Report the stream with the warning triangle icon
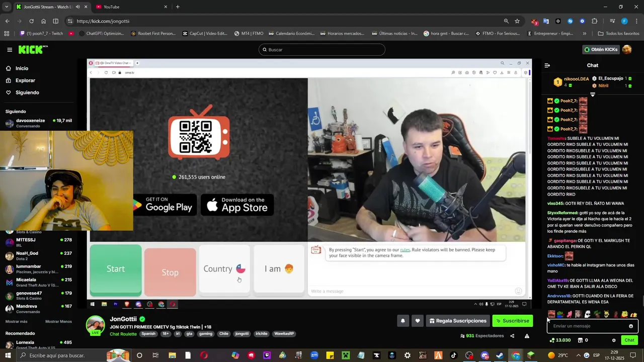 click(527, 336)
